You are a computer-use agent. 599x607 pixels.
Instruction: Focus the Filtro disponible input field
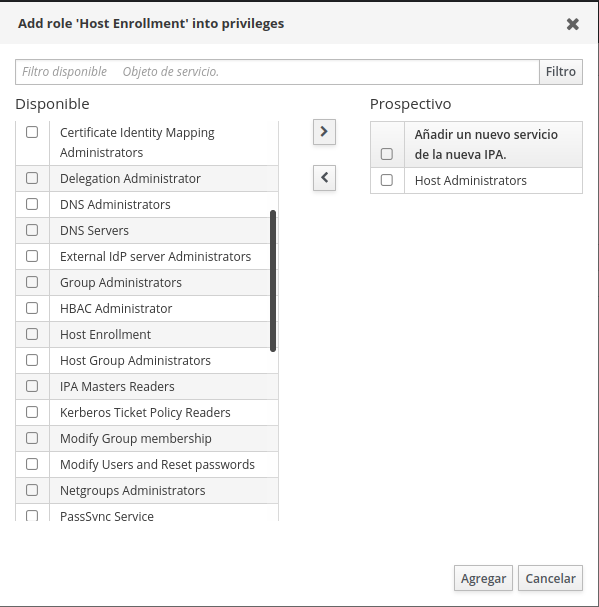[x=277, y=72]
